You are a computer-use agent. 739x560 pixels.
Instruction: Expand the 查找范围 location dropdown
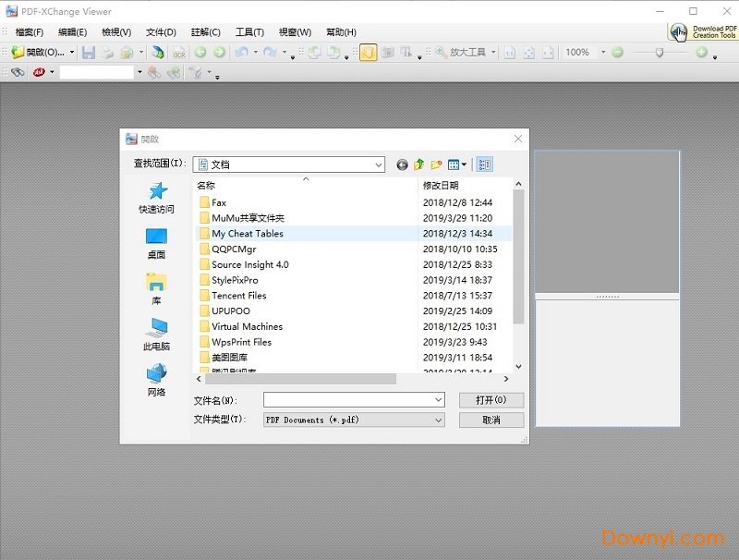tap(379, 164)
